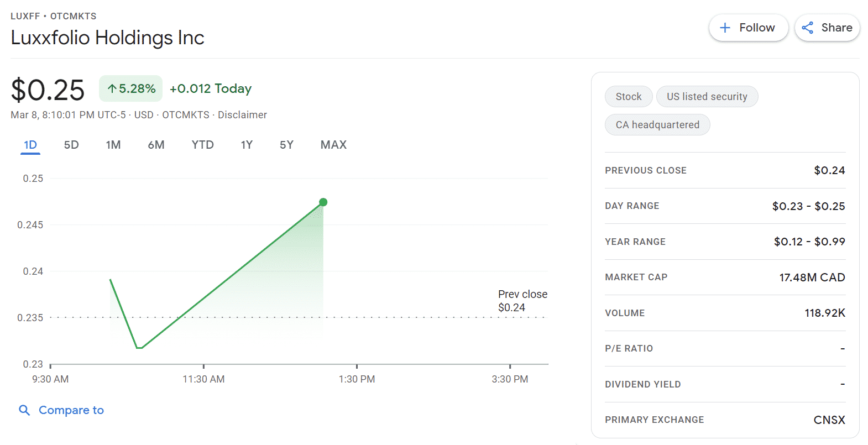Screen dimensions: 868x445
Task: Switch to the 5D chart range
Action: point(71,145)
